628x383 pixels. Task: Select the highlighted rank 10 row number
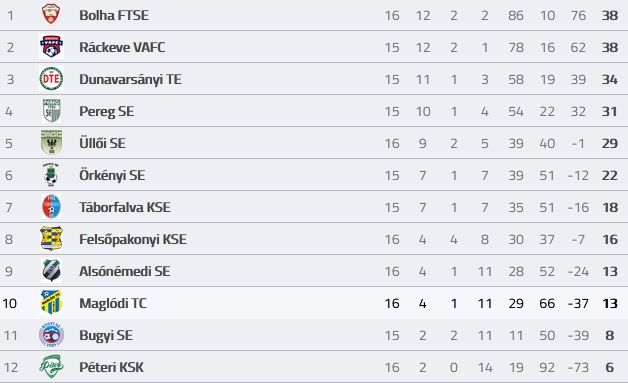coord(10,303)
